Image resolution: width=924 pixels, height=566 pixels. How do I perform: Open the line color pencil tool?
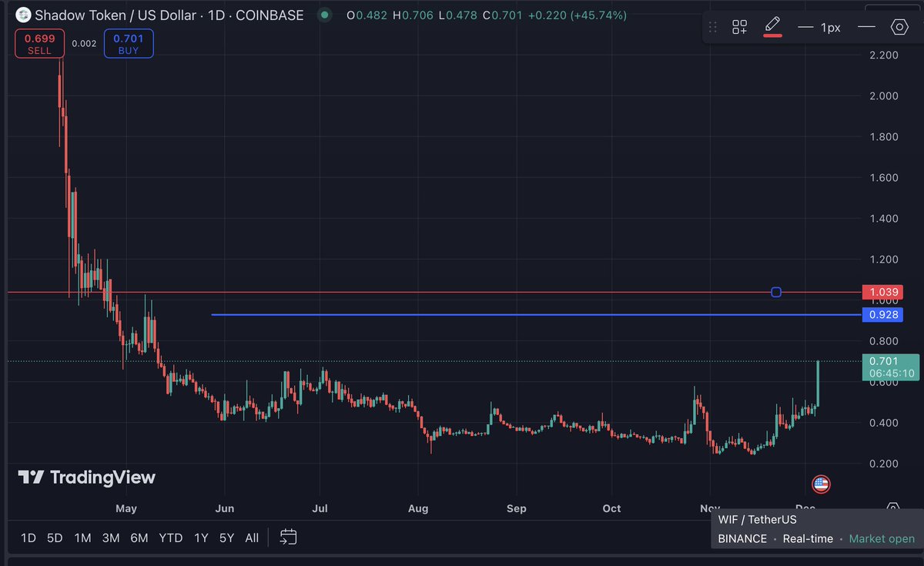(772, 26)
